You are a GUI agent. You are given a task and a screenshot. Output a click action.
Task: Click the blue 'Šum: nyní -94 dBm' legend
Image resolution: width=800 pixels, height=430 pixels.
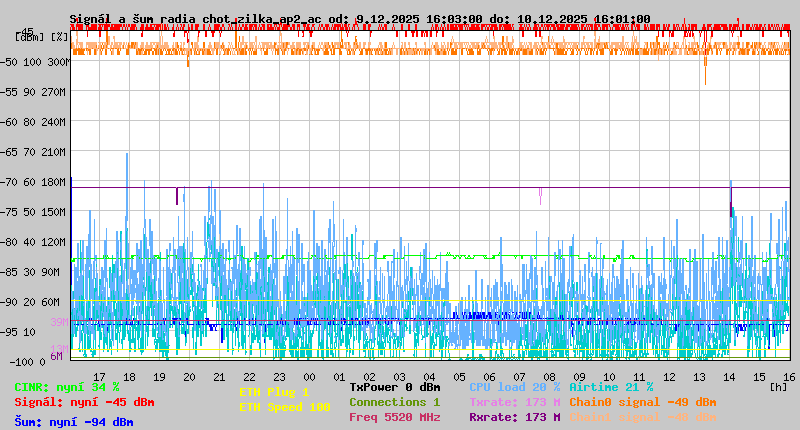point(74,422)
